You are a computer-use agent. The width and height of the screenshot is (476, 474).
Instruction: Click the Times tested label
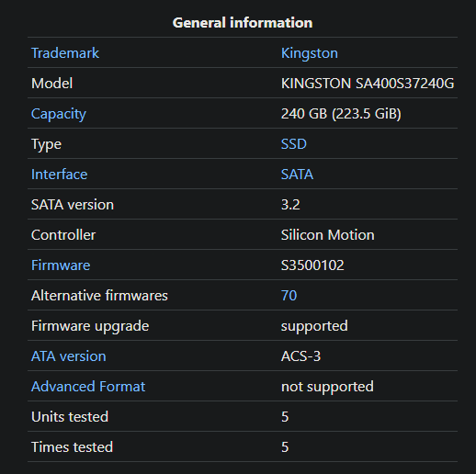(x=72, y=447)
